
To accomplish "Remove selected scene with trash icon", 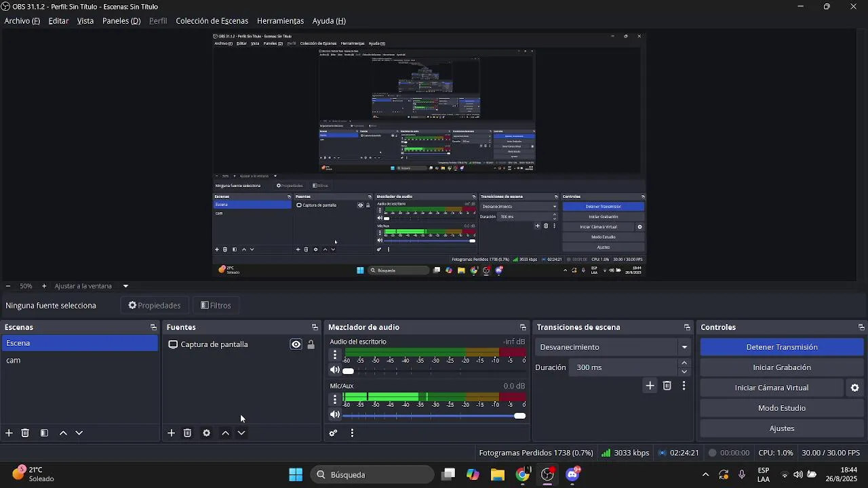I will [x=25, y=433].
